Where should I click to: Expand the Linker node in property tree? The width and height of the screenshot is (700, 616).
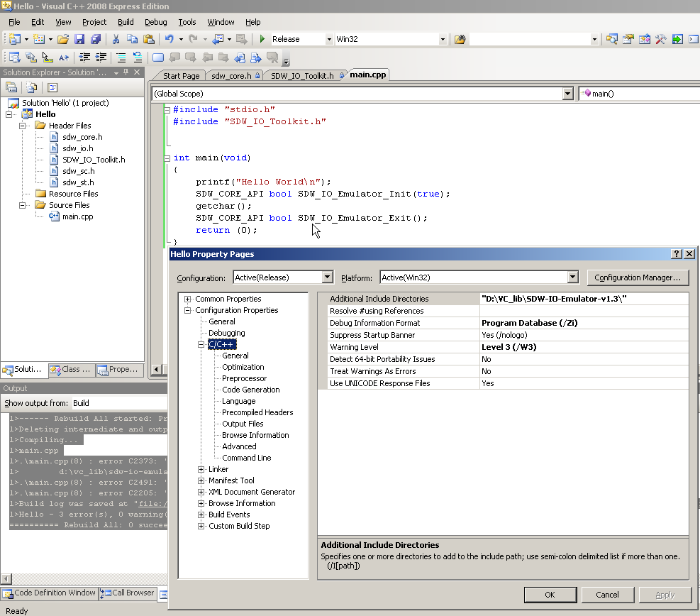coord(201,470)
